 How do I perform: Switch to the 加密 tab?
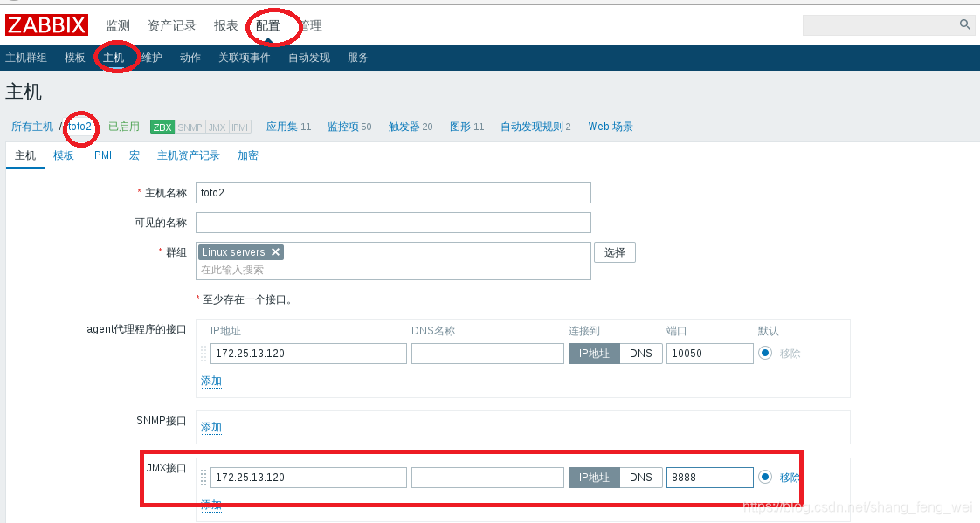[x=247, y=155]
